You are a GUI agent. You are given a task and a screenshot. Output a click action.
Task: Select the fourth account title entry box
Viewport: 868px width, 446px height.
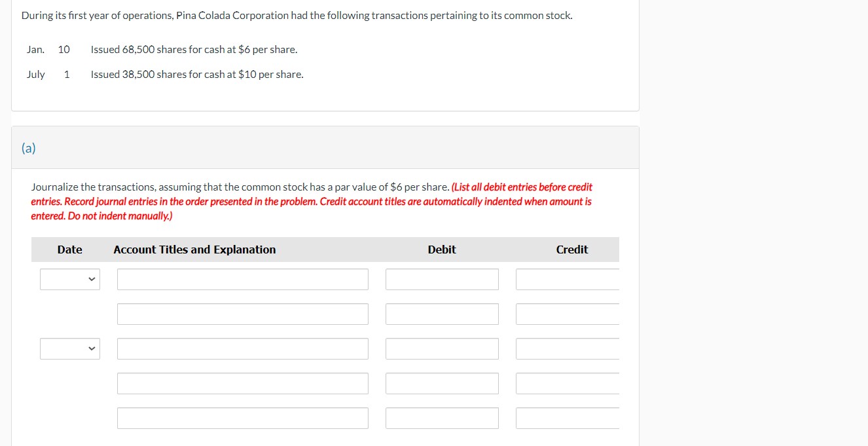[x=242, y=383]
